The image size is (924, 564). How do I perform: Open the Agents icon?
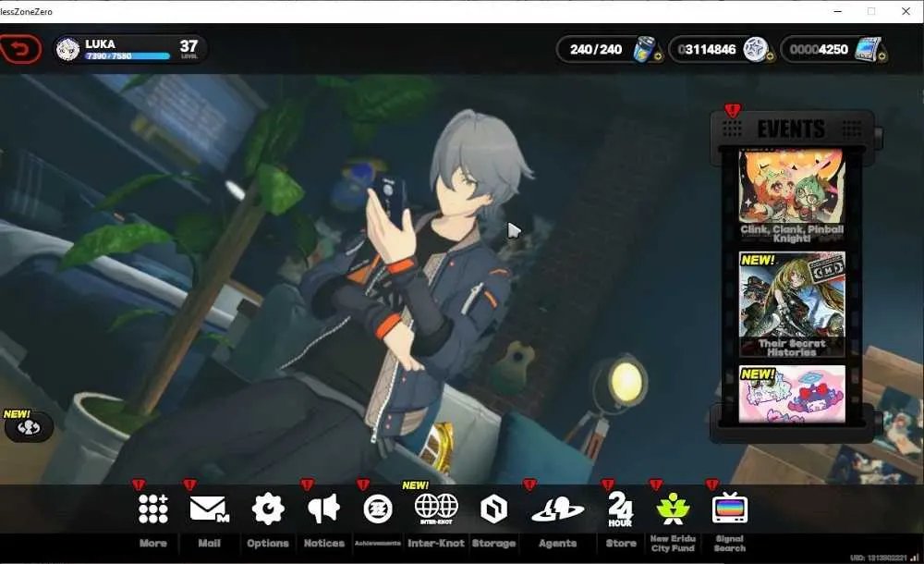point(557,509)
